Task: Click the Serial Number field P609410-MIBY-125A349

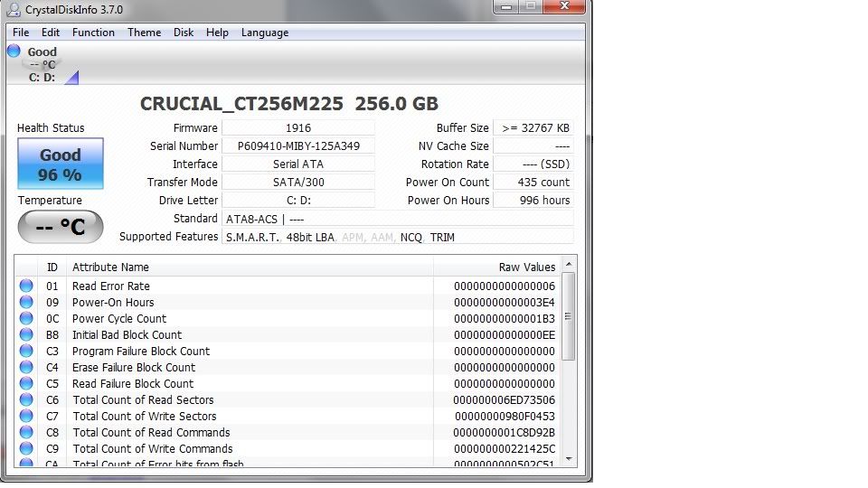Action: (x=297, y=146)
